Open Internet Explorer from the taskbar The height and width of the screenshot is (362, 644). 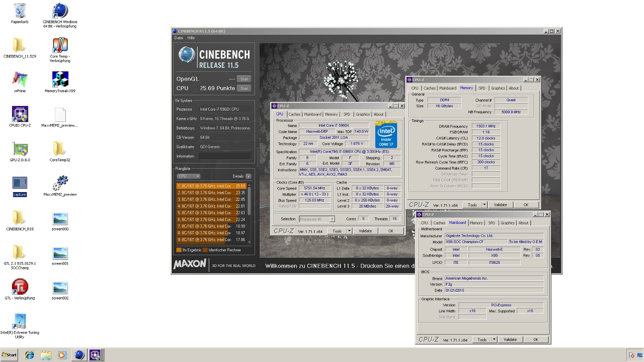(30, 355)
